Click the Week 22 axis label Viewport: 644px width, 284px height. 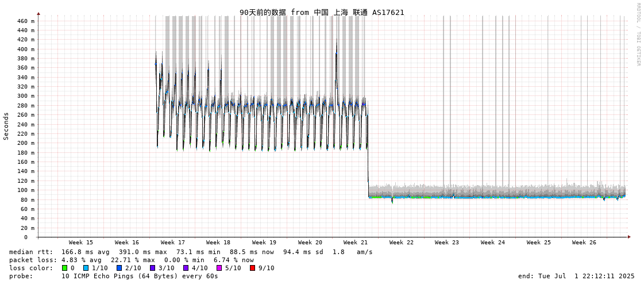pyautogui.click(x=402, y=243)
